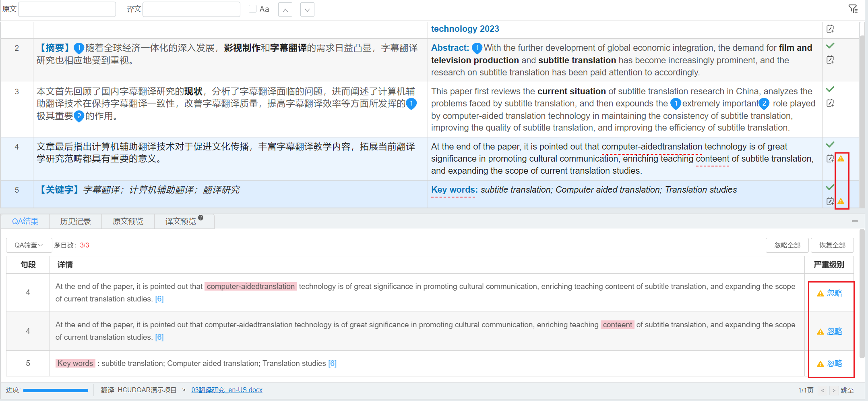This screenshot has height=401, width=868.
Task: Click the 忽略全部 button
Action: click(787, 245)
